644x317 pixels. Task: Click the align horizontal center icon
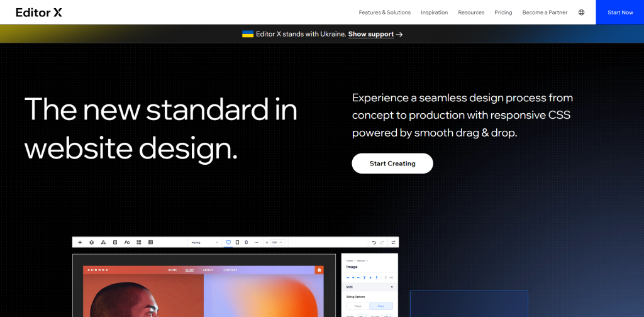[x=353, y=277]
